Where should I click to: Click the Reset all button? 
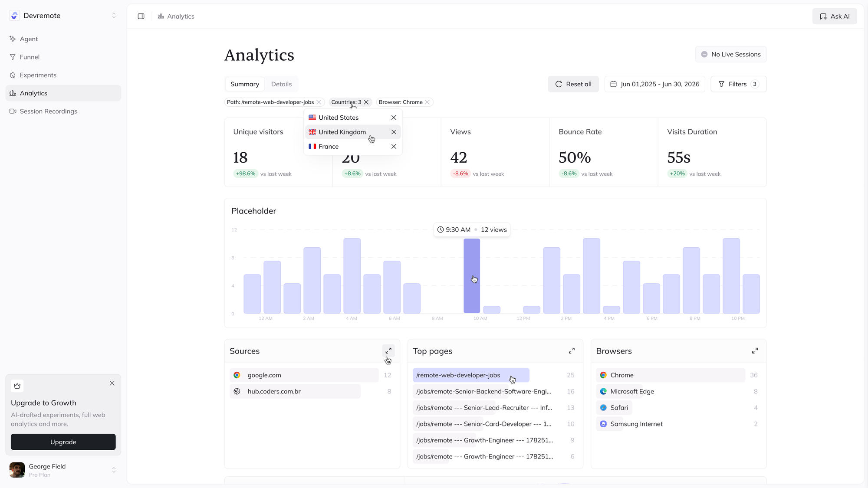pos(573,84)
